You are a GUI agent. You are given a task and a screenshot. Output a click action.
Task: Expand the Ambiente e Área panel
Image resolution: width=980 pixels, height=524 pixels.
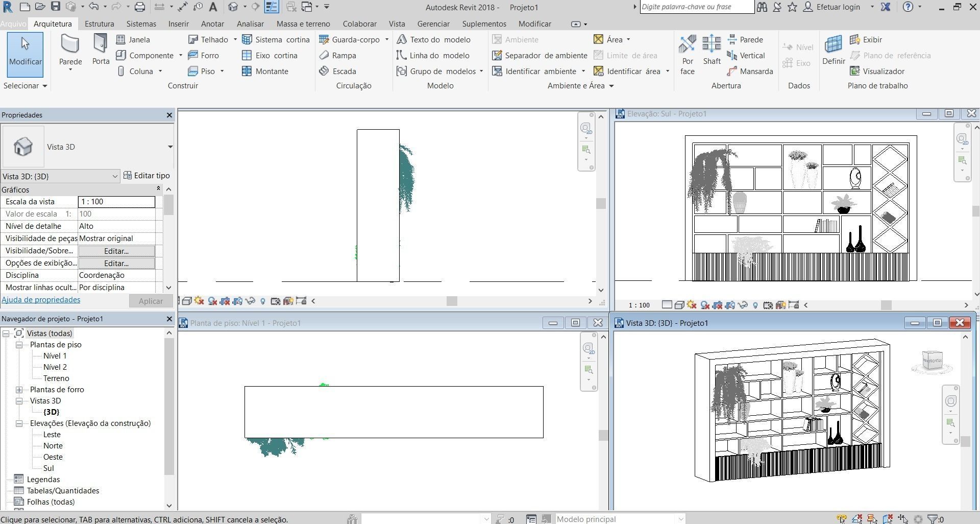[x=580, y=86]
